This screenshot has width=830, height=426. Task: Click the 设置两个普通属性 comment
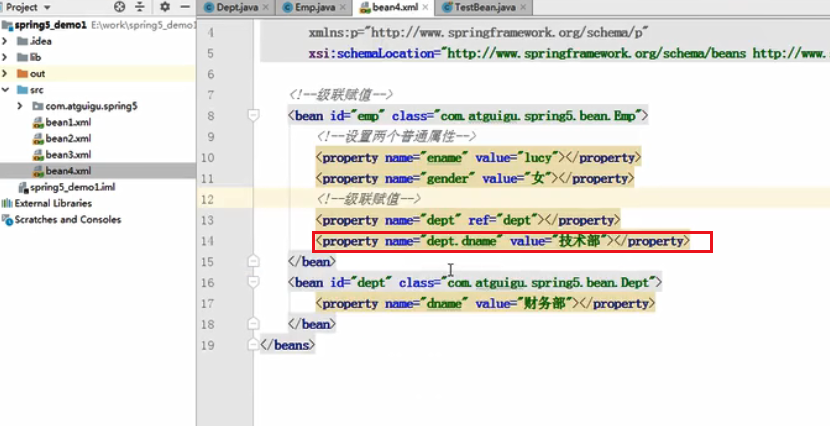tap(396, 137)
